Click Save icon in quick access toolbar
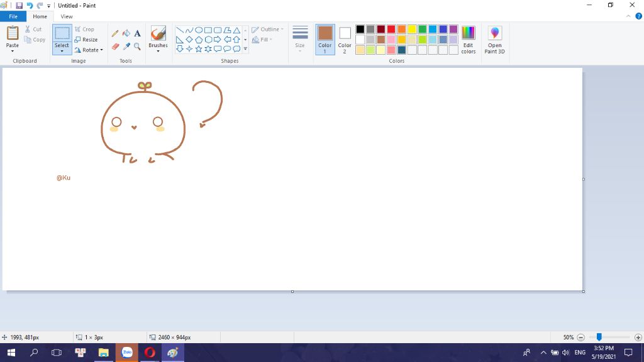Screen dimensions: 644x362 coord(19,5)
